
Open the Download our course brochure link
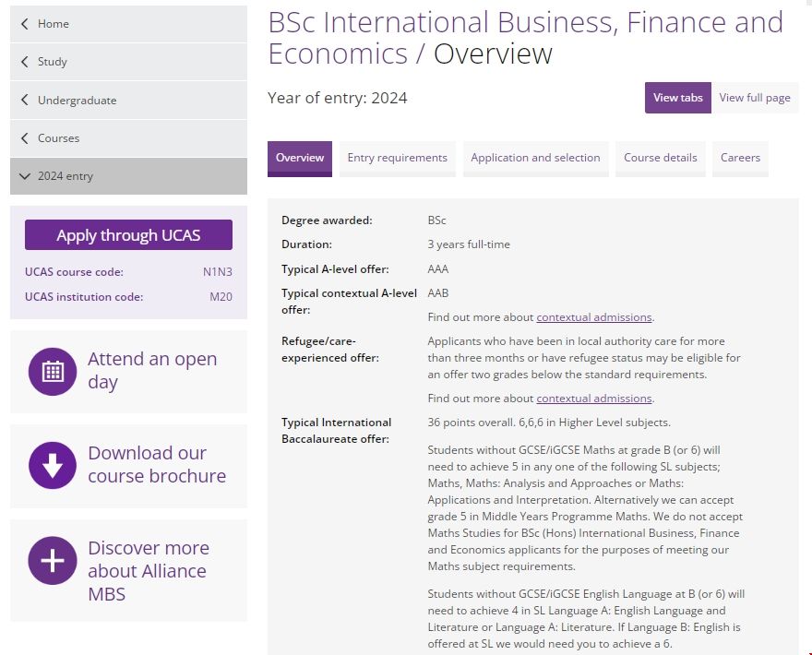(x=156, y=465)
